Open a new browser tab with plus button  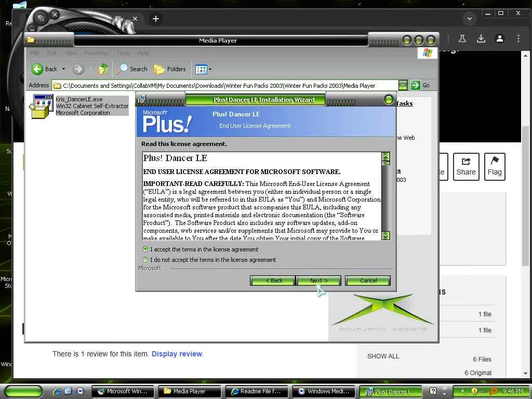[x=156, y=19]
